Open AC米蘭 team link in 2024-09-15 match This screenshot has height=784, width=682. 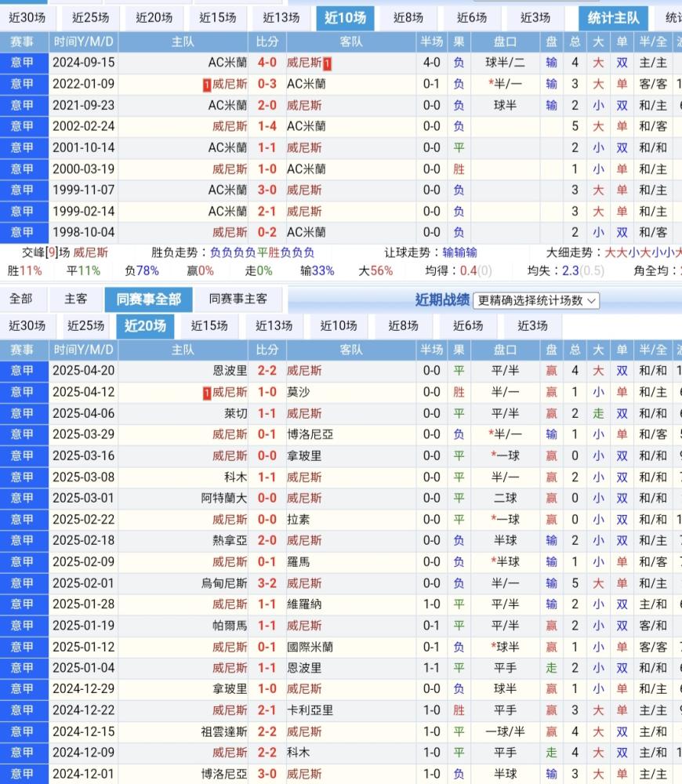point(227,63)
